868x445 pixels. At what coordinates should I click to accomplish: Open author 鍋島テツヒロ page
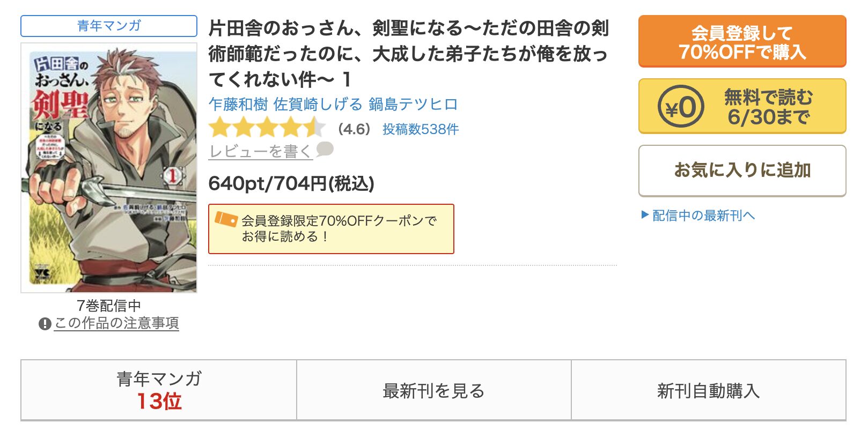pyautogui.click(x=413, y=104)
